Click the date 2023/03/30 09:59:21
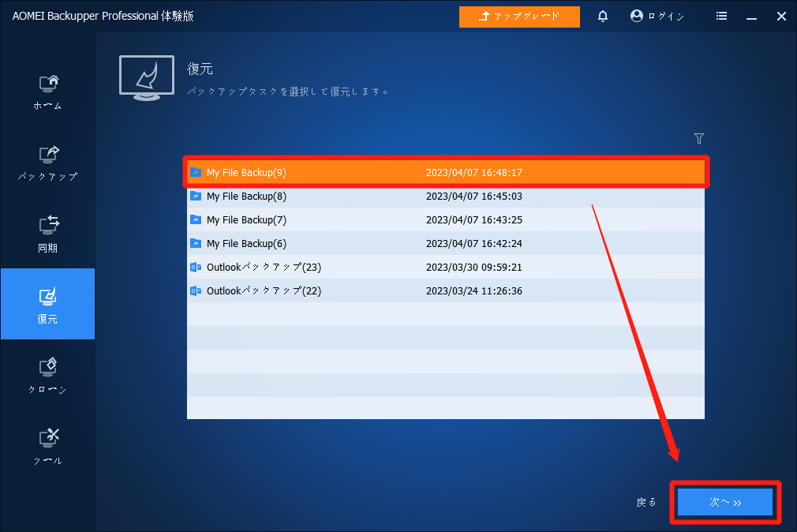The width and height of the screenshot is (797, 532). coord(473,267)
